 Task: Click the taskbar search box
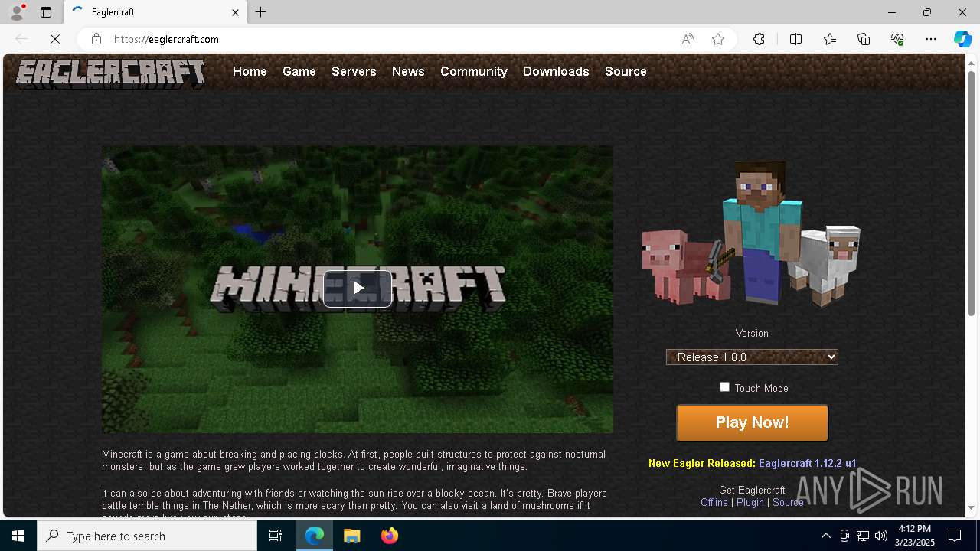click(x=147, y=536)
